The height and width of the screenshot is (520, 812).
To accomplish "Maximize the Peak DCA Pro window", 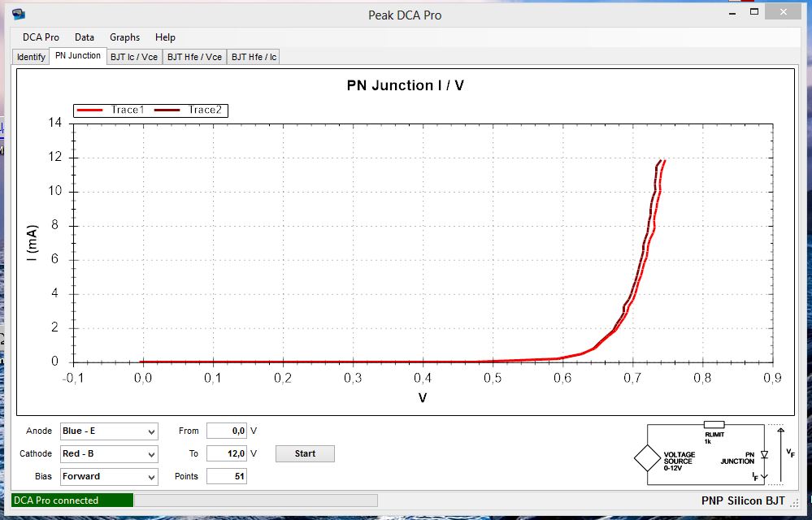I will tap(754, 11).
